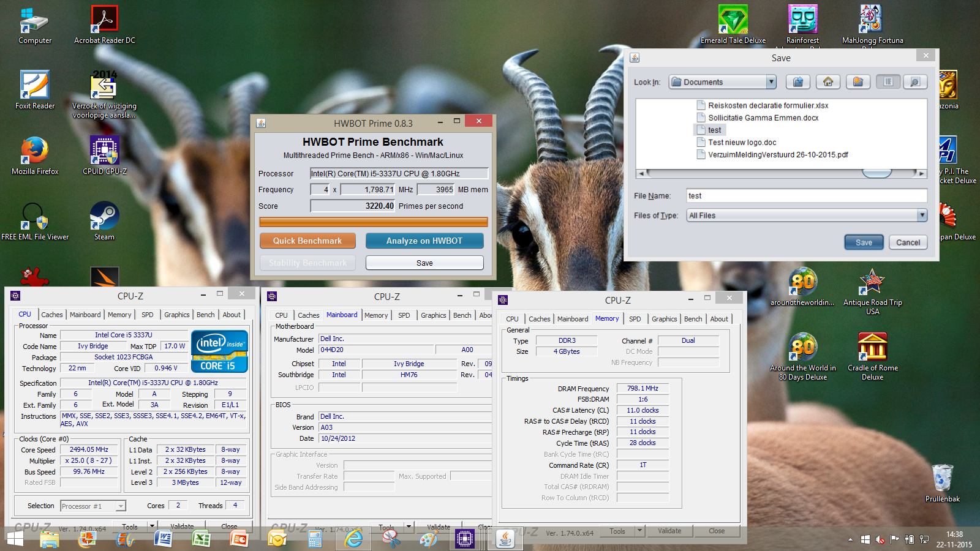Click the Quick Benchmark button
This screenshot has width=980, height=551.
coord(307,241)
